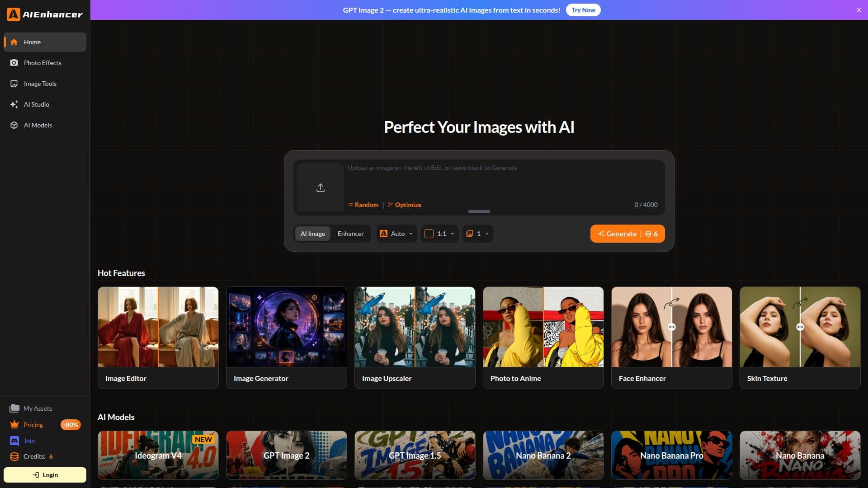Click the -80% discount badge

coord(71,425)
